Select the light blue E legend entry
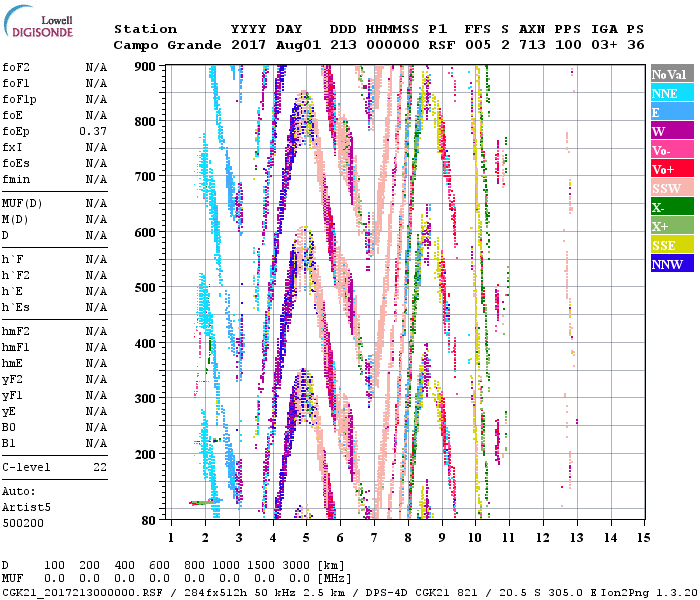Screen dimensions: 700x600 pos(669,112)
